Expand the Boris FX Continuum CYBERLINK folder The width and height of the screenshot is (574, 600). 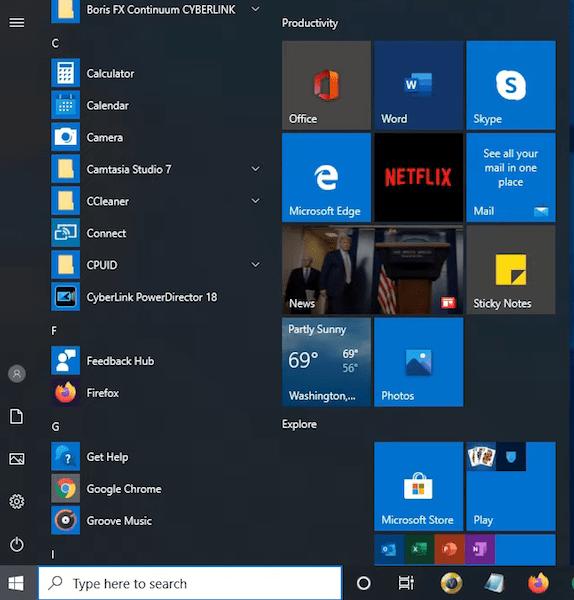click(255, 9)
